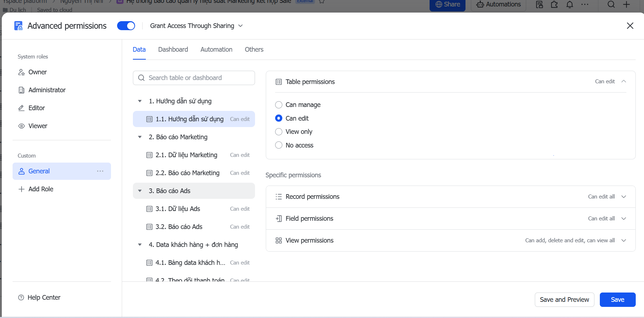Click the notification bell icon in background toolbar
The image size is (644, 318).
point(570,5)
